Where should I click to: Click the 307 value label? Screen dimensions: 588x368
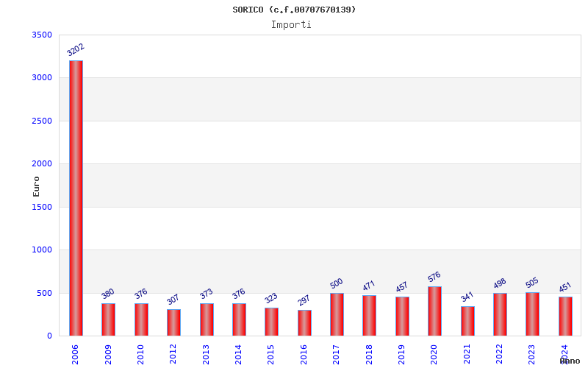[173, 300]
